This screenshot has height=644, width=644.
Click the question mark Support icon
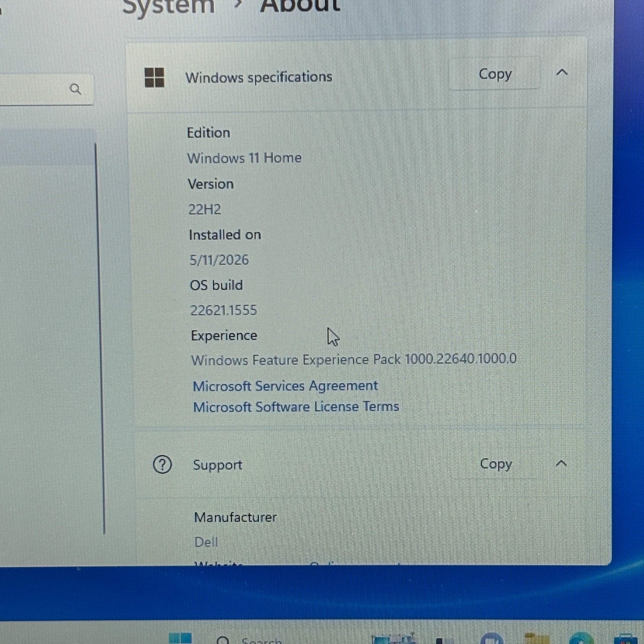tap(162, 464)
